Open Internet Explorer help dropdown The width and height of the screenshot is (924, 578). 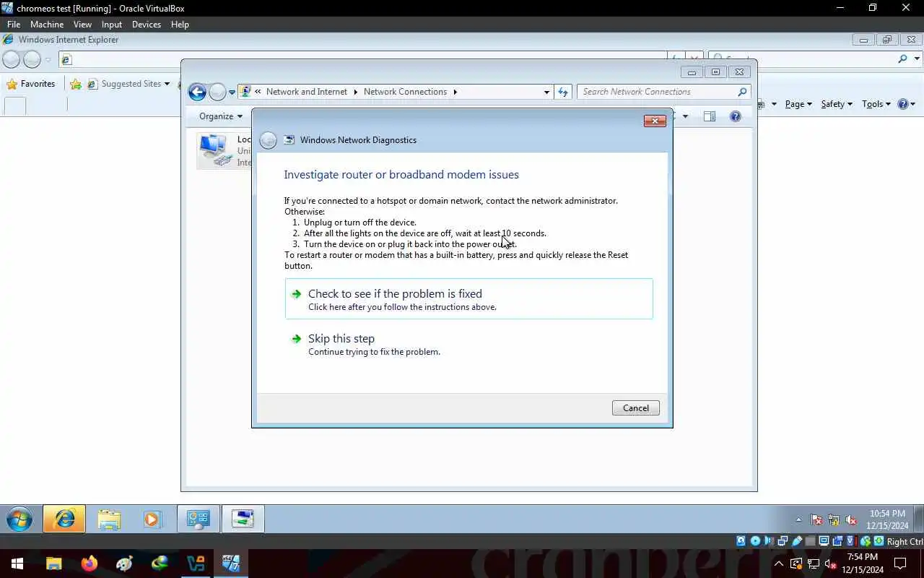click(x=907, y=104)
